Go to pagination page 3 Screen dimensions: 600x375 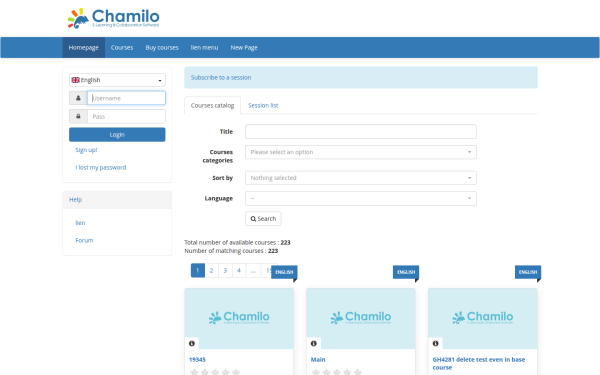tap(225, 271)
